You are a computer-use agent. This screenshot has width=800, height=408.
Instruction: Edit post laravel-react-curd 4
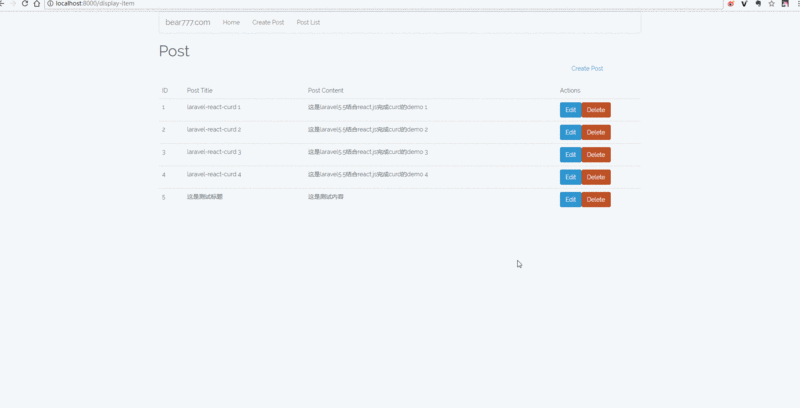[570, 177]
